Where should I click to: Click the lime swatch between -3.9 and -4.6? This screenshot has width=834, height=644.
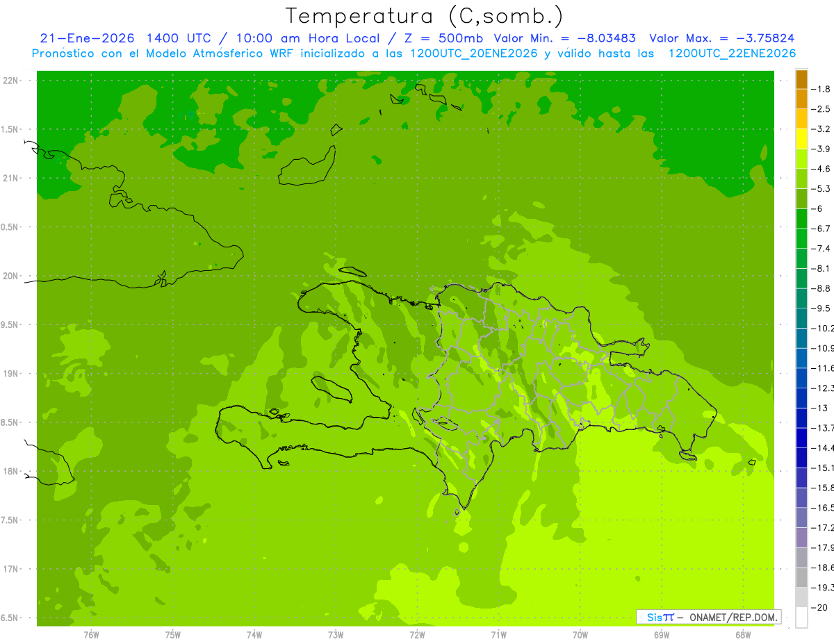(801, 159)
